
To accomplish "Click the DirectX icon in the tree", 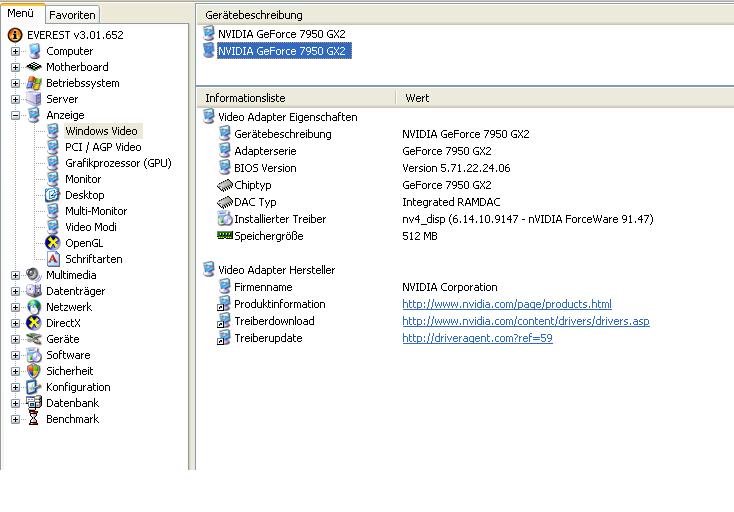I will click(x=34, y=323).
